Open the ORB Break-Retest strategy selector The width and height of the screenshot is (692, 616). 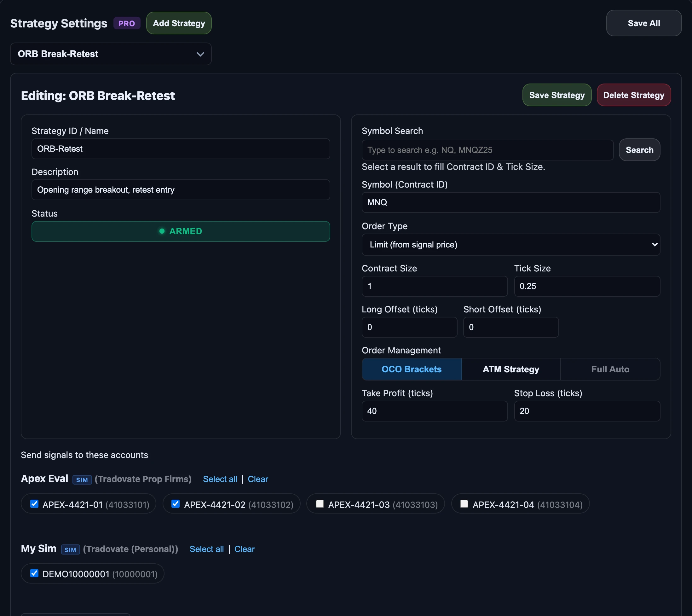111,54
